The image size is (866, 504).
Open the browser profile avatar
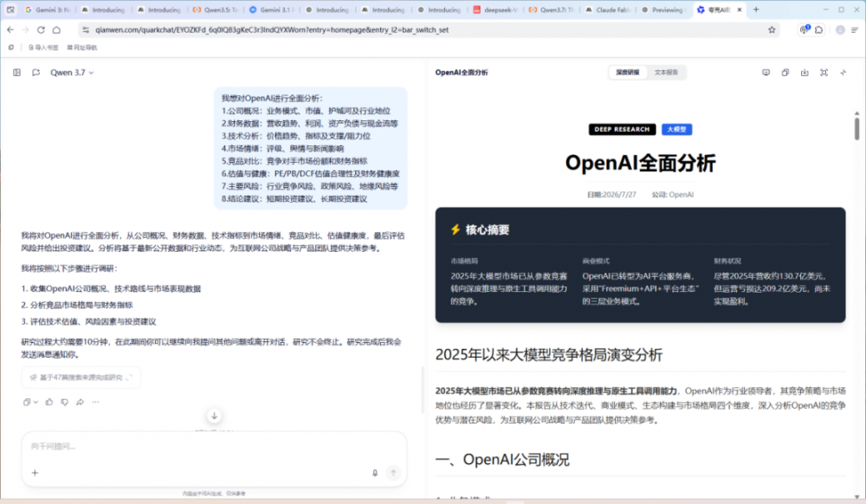[x=840, y=29]
